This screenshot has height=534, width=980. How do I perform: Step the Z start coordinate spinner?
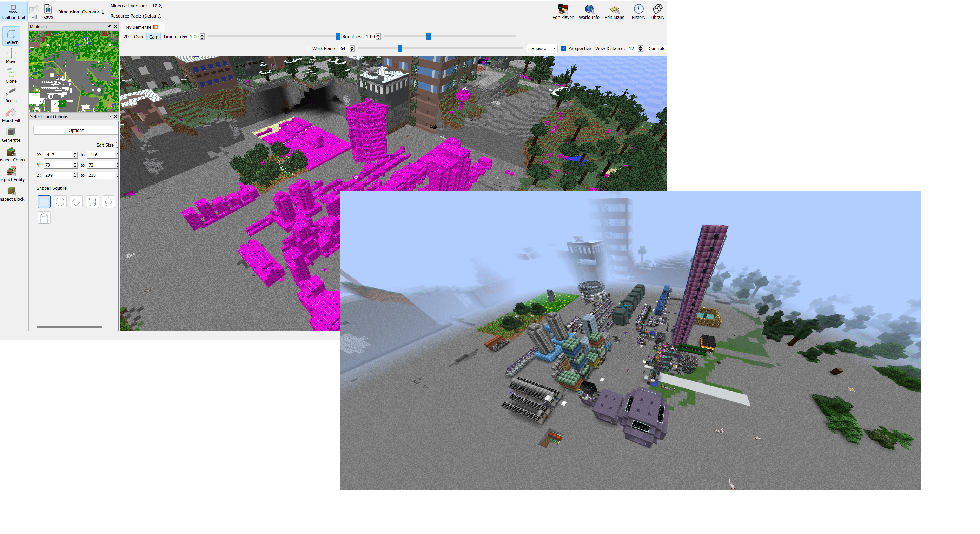(x=75, y=175)
